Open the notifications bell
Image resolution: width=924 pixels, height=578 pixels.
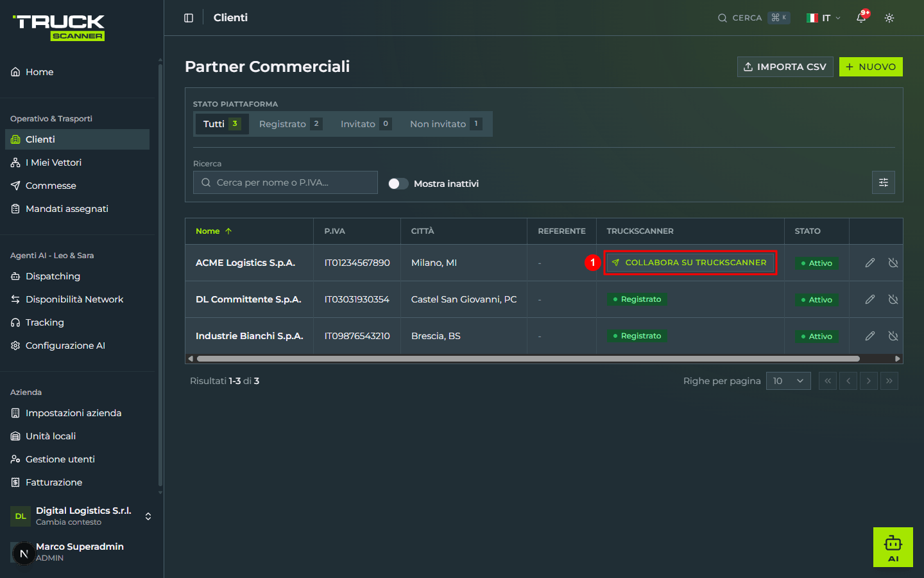(861, 18)
